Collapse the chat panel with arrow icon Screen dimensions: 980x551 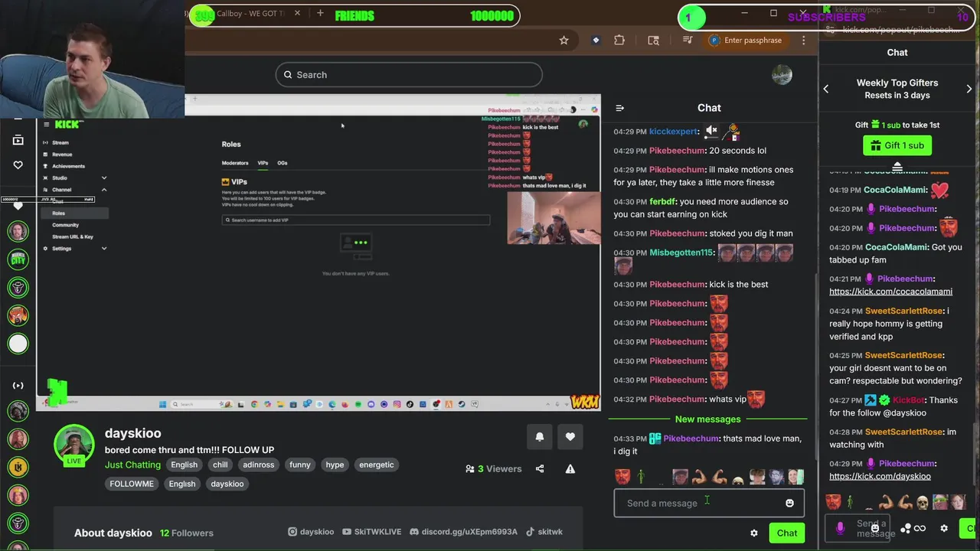click(x=619, y=108)
